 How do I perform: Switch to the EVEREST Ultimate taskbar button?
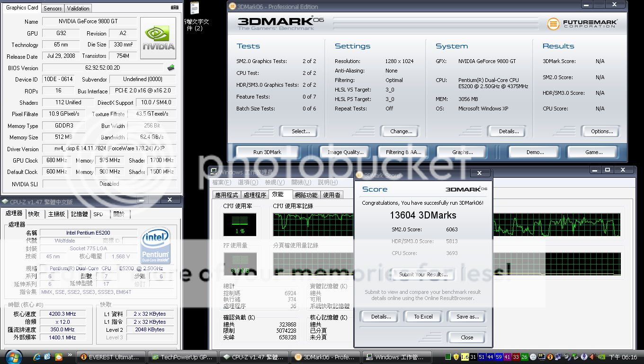(111, 357)
